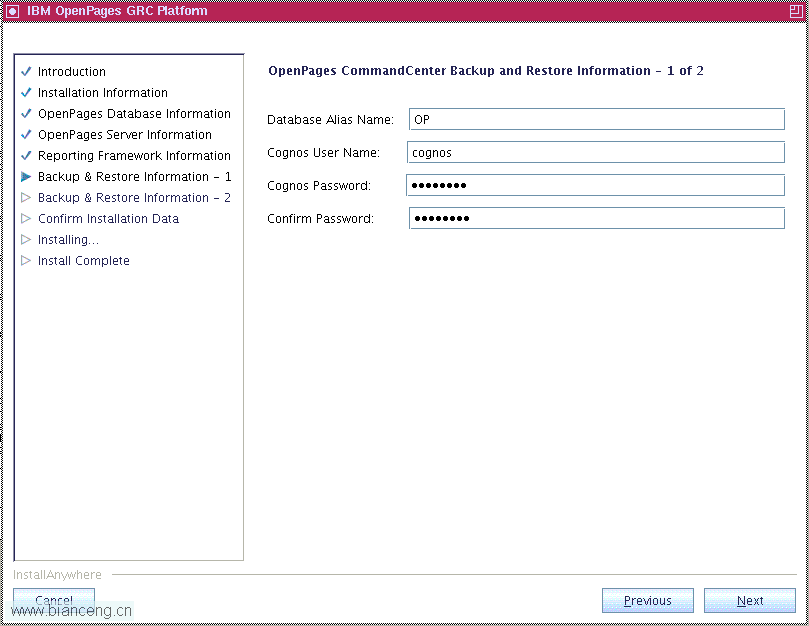
Task: Click the arrow beside Confirm Installation Data
Action: tap(26, 219)
